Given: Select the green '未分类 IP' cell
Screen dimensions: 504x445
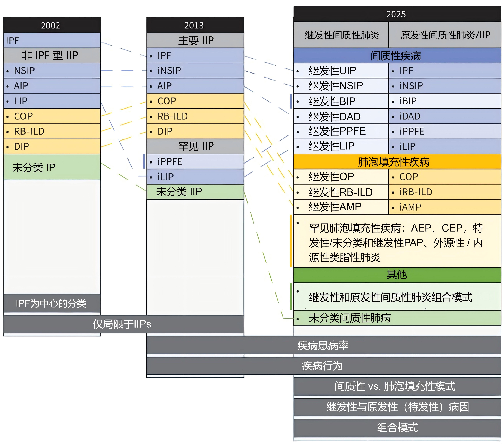Looking at the screenshot, I should pyautogui.click(x=52, y=167).
